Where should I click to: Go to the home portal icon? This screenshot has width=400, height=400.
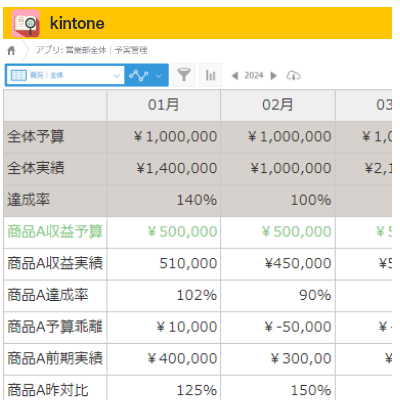pyautogui.click(x=11, y=51)
